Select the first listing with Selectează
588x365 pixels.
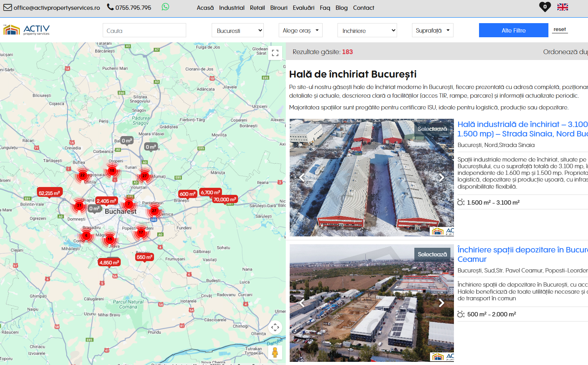pos(432,129)
